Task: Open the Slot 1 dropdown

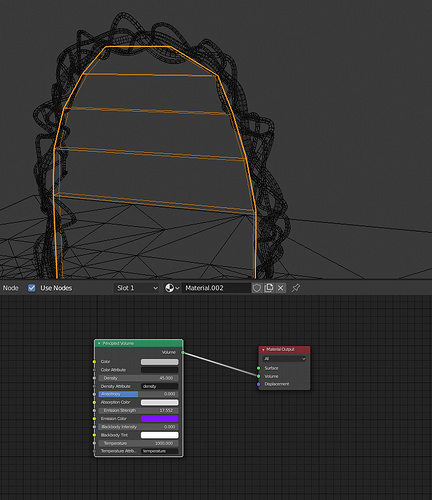Action: (x=137, y=288)
